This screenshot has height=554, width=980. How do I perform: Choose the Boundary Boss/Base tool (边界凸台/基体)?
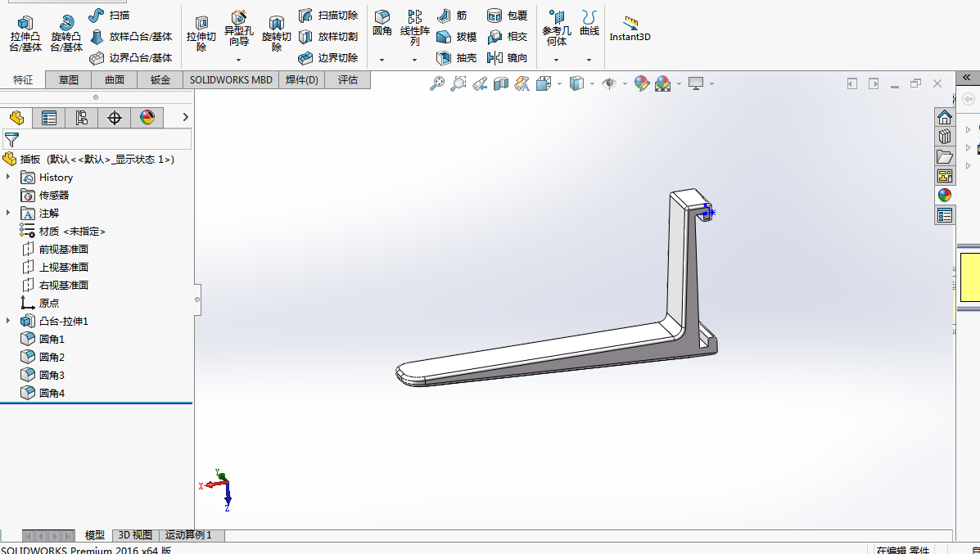(x=131, y=58)
